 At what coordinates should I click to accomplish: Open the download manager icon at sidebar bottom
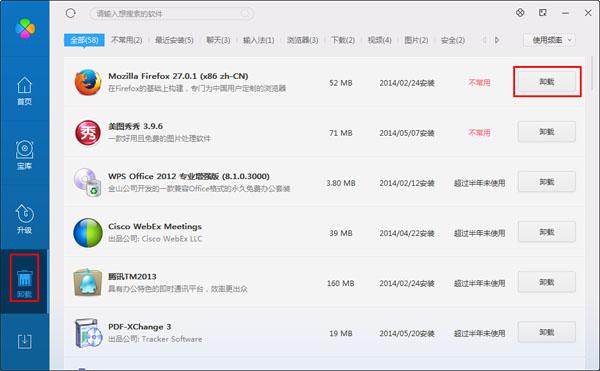tap(24, 341)
